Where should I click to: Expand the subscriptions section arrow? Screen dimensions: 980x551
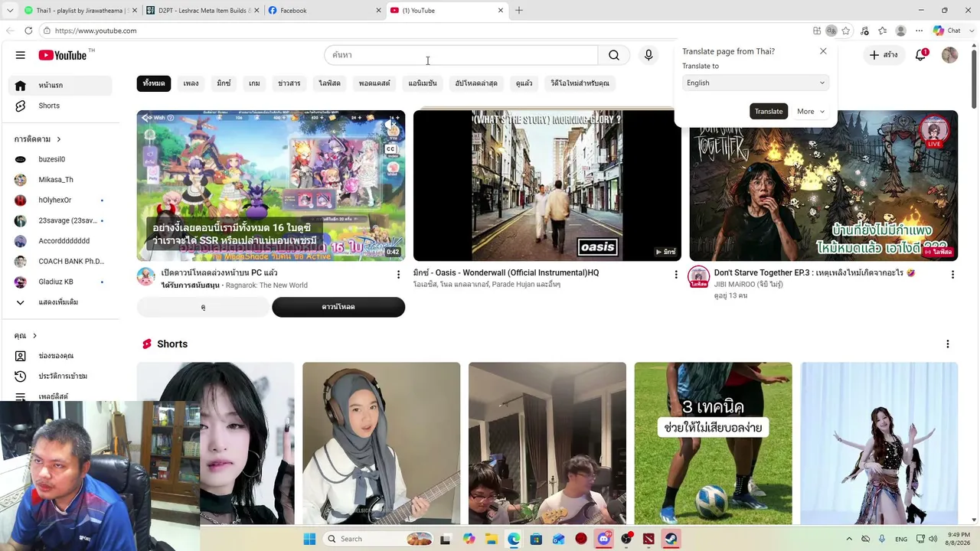pyautogui.click(x=58, y=139)
